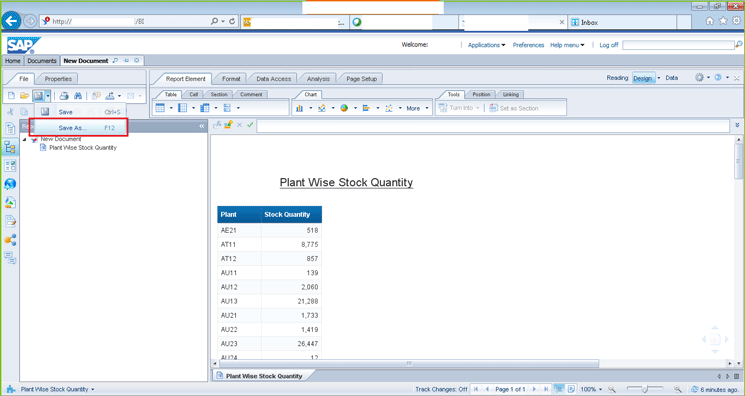
Task: Insert a line chart icon
Action: tap(322, 108)
